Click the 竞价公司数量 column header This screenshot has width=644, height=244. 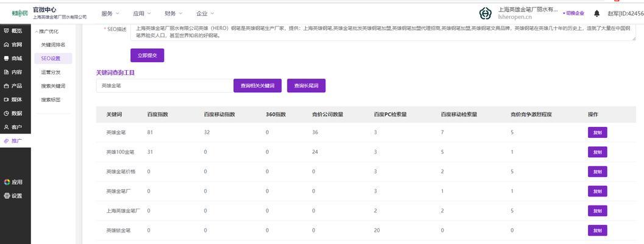pyautogui.click(x=328, y=115)
